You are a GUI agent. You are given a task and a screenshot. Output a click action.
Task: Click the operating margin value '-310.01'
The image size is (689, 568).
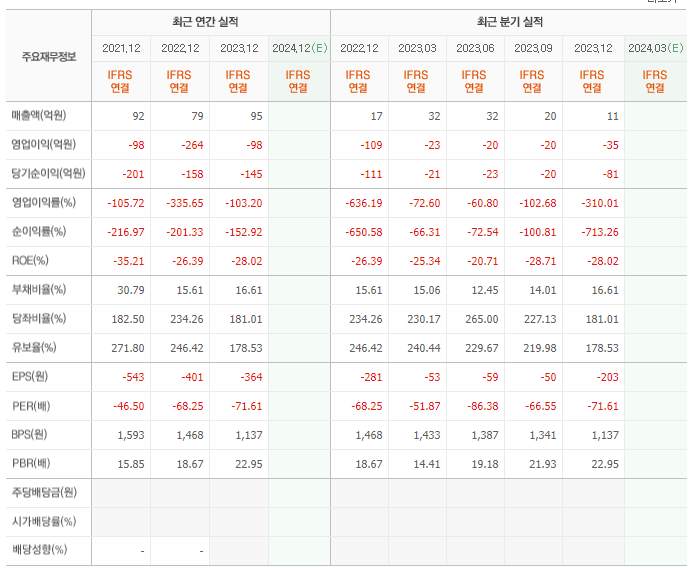point(600,203)
